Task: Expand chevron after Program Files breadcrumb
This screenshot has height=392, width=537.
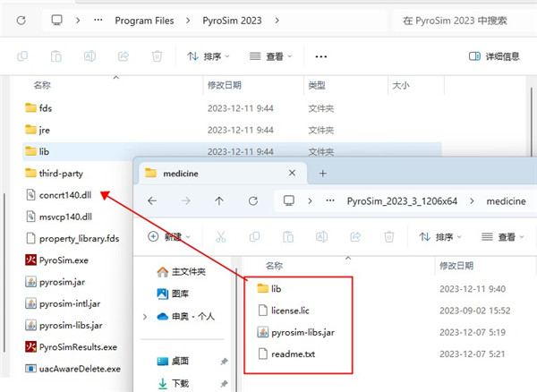Action: pyautogui.click(x=188, y=21)
